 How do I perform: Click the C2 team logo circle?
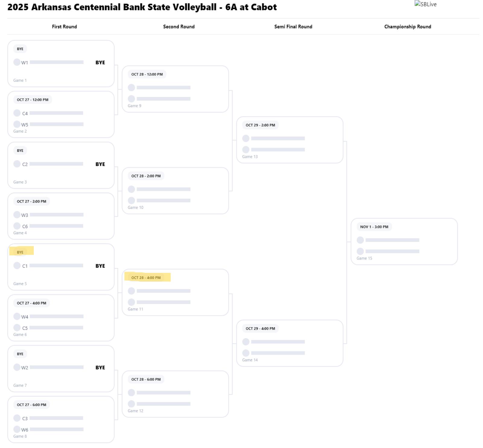pyautogui.click(x=17, y=164)
